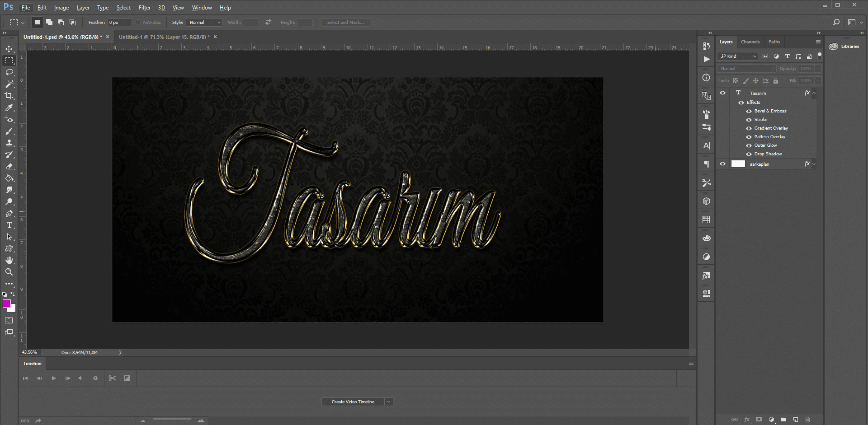The width and height of the screenshot is (868, 425).
Task: Open the Style dropdown in options bar
Action: click(x=204, y=23)
